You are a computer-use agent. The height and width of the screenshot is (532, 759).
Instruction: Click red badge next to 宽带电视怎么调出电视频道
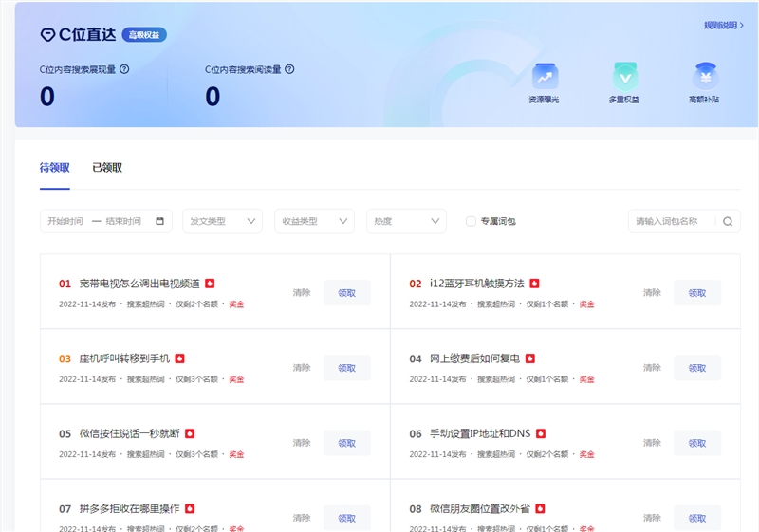(x=211, y=284)
